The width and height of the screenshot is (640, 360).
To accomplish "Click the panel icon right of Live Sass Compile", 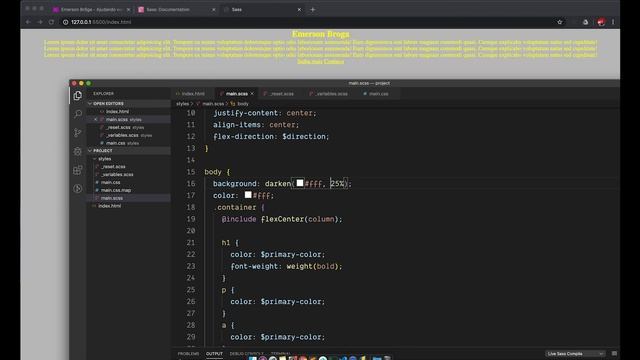I will coord(614,353).
